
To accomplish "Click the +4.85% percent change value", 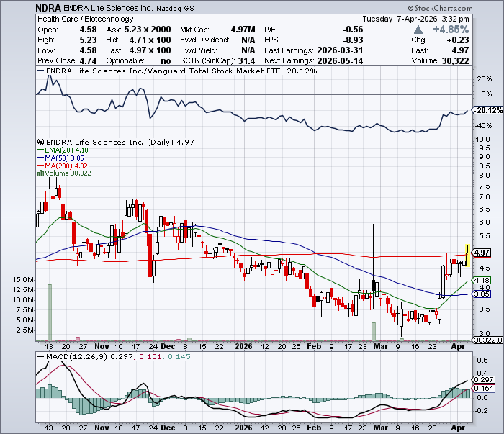I will pyautogui.click(x=451, y=30).
